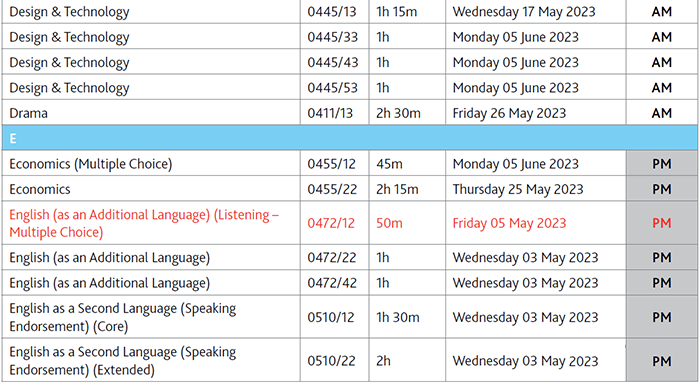Click code 0455/12 for Economics
700x383 pixels.
331,164
